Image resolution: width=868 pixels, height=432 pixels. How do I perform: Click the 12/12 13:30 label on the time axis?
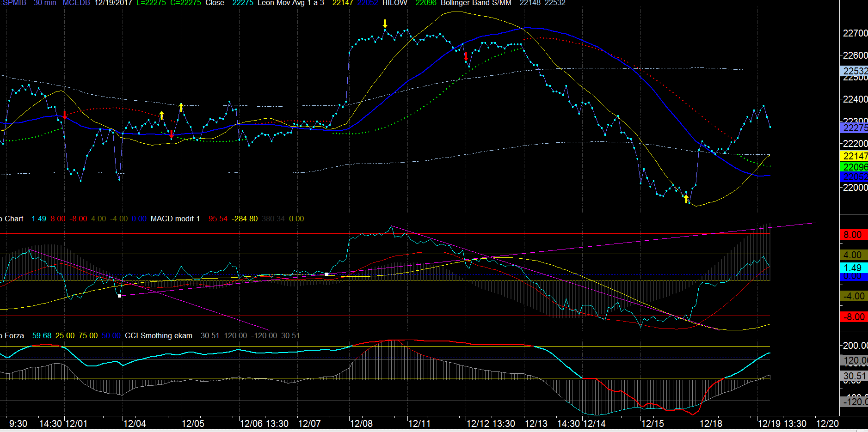[x=491, y=424]
